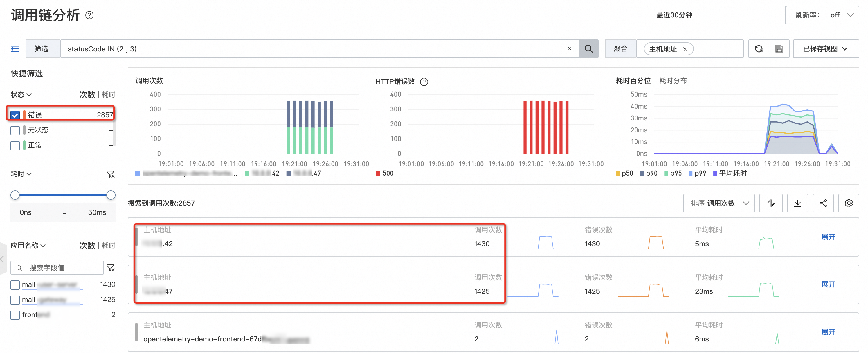Clear the 应用名称 filter with funnel icon

111,268
